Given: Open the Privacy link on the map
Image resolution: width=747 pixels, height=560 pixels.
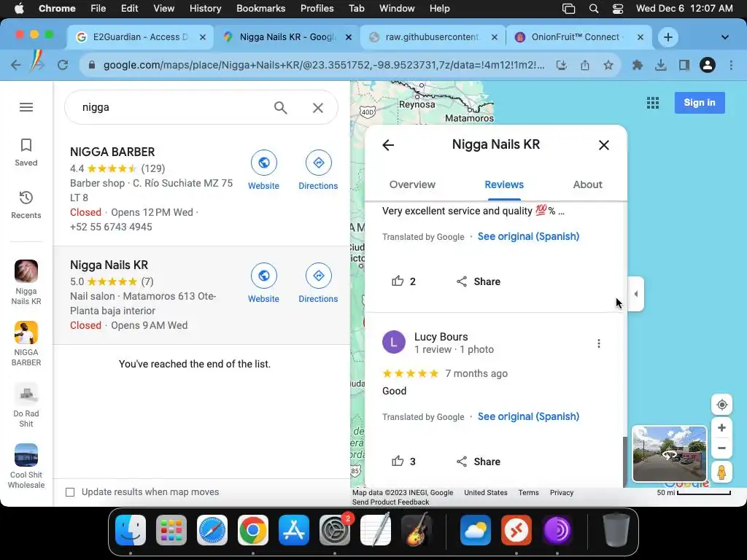Looking at the screenshot, I should tap(562, 493).
